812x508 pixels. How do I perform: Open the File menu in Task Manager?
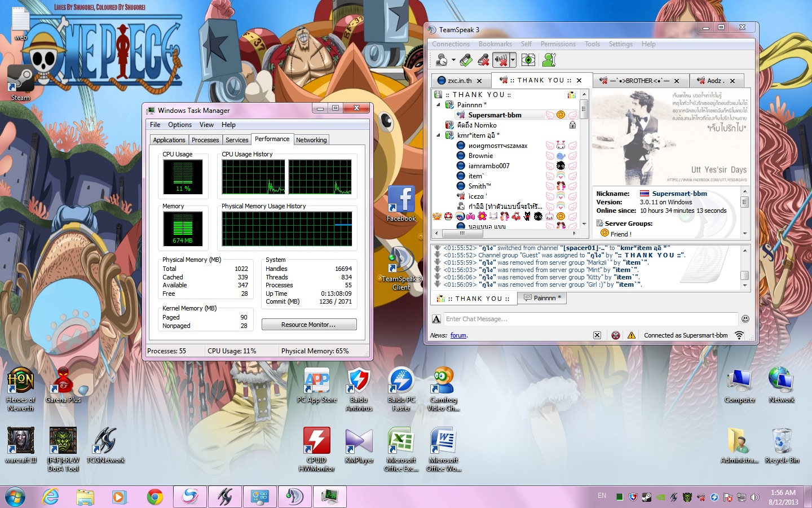click(x=155, y=125)
